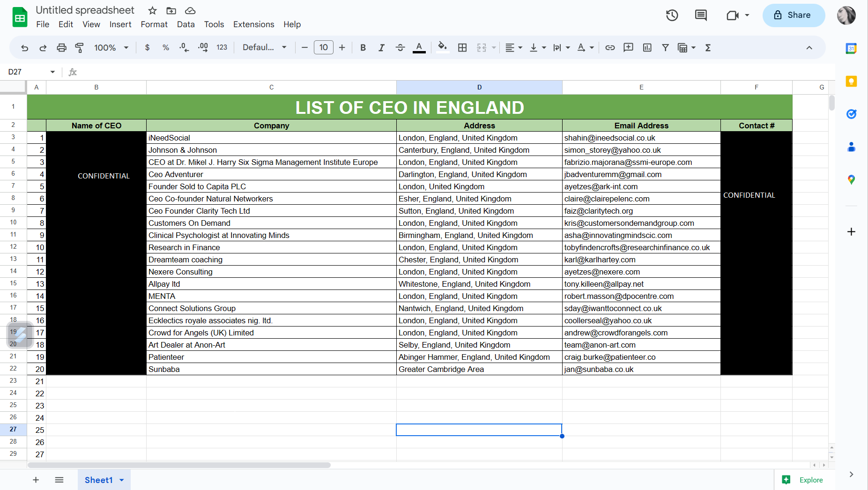The image size is (868, 490).
Task: Print the spreadsheet using the printer icon
Action: 61,48
